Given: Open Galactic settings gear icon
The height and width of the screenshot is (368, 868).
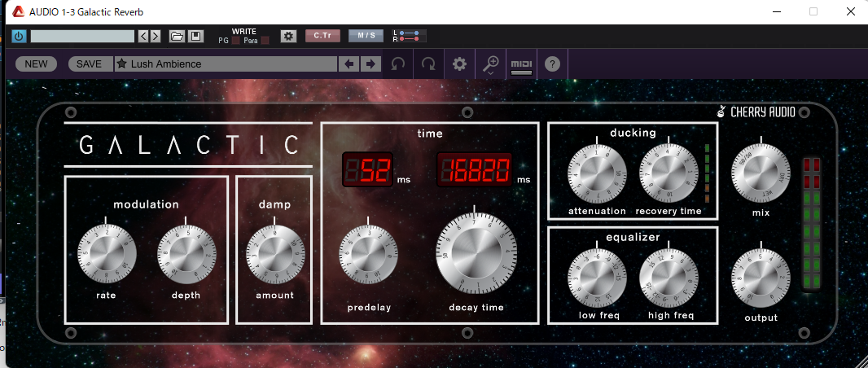Looking at the screenshot, I should 459,64.
